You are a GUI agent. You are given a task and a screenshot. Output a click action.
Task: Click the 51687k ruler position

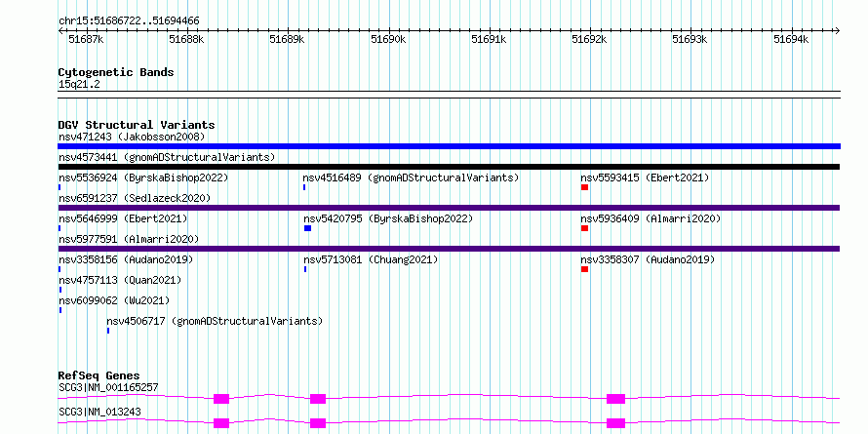85,39
